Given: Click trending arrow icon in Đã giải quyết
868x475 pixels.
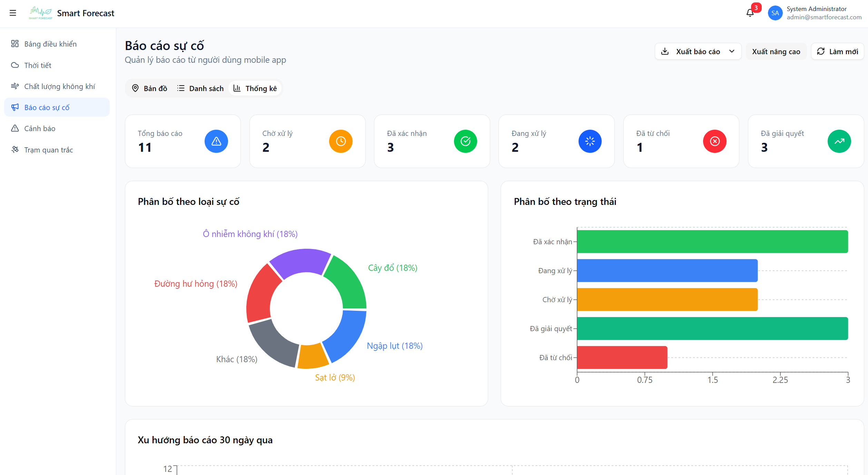Looking at the screenshot, I should (839, 141).
